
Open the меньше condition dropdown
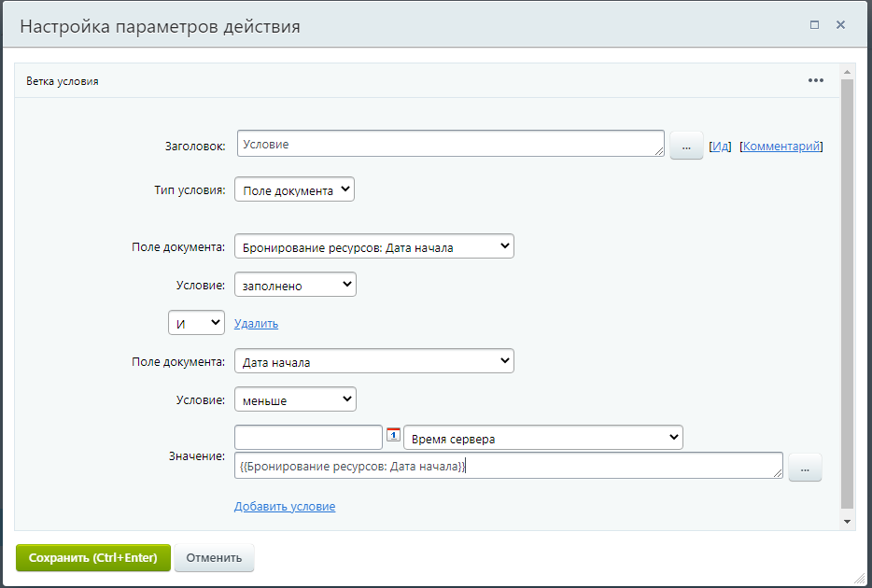pos(295,399)
